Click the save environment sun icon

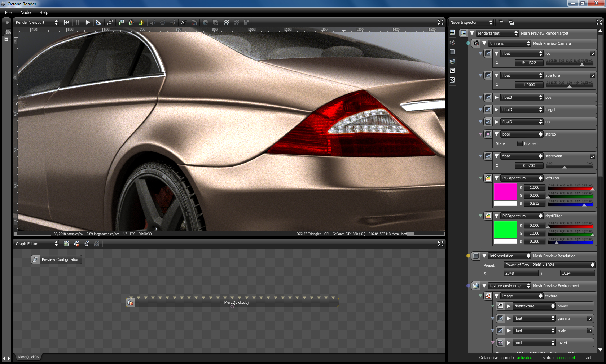(x=141, y=22)
